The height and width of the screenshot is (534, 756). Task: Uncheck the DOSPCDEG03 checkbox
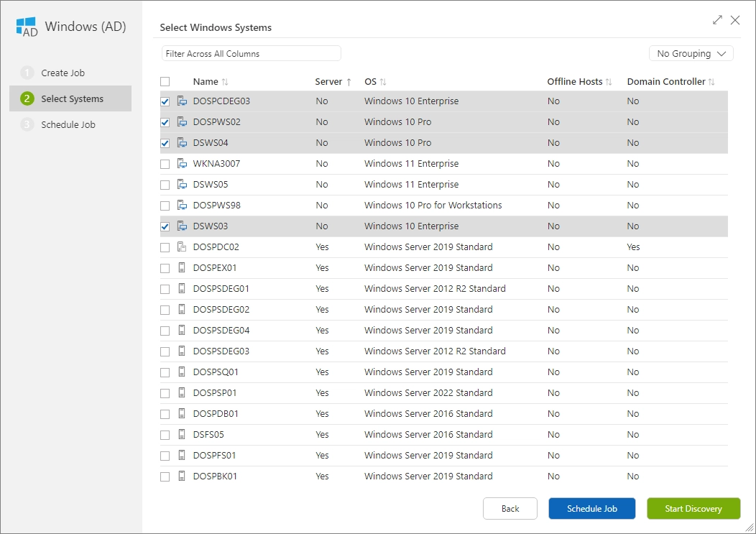(x=165, y=101)
